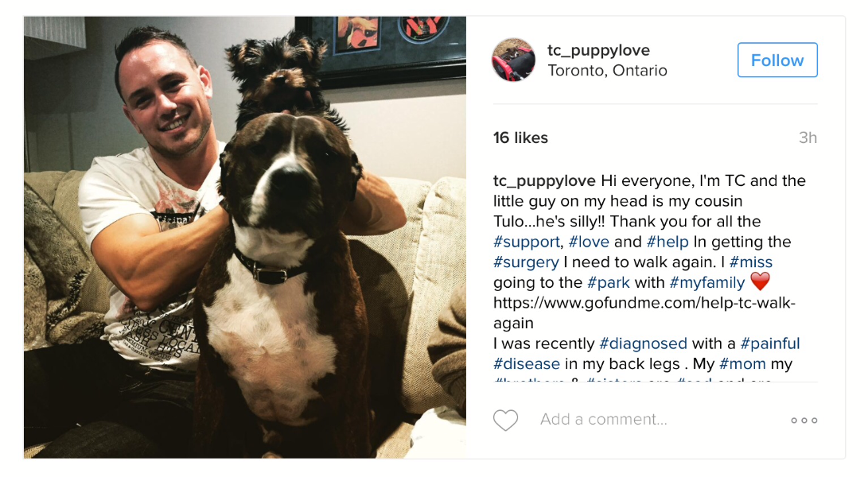
Task: Open the #myfamily hashtag
Action: click(707, 283)
